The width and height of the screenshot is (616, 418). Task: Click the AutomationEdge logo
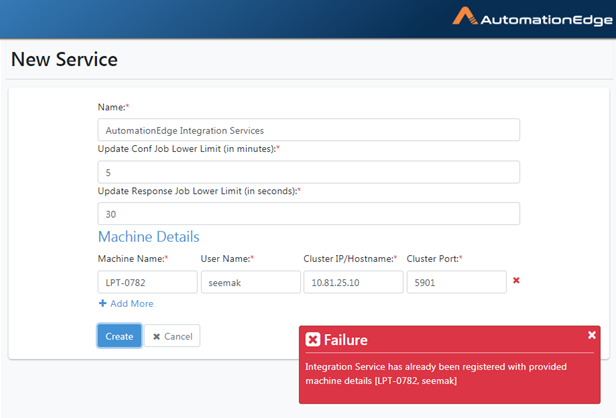[x=532, y=16]
